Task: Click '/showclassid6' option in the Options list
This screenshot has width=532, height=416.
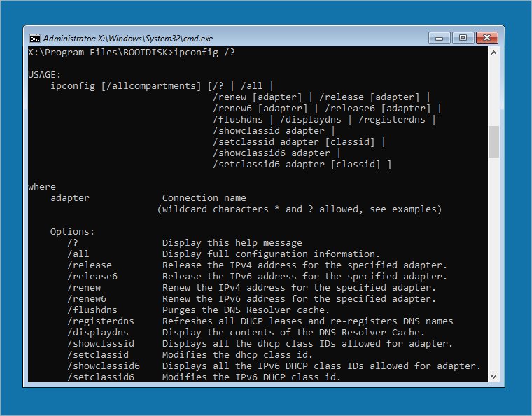Action: coord(104,366)
